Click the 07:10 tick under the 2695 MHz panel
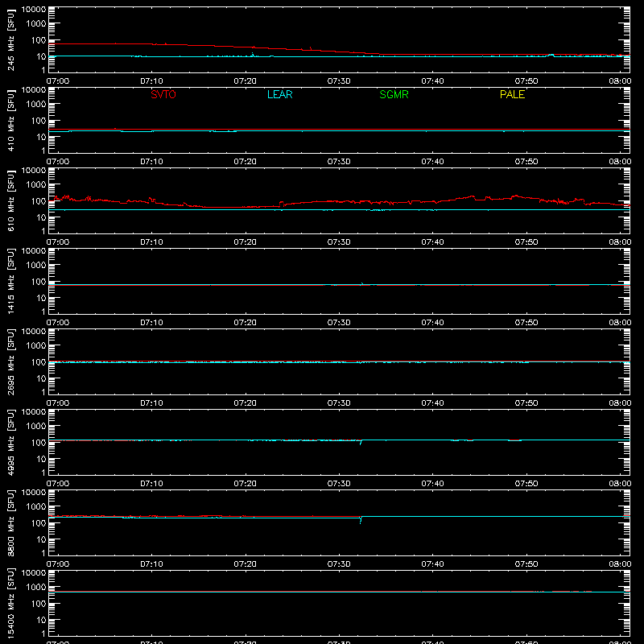This screenshot has height=644, width=644. coord(151,403)
